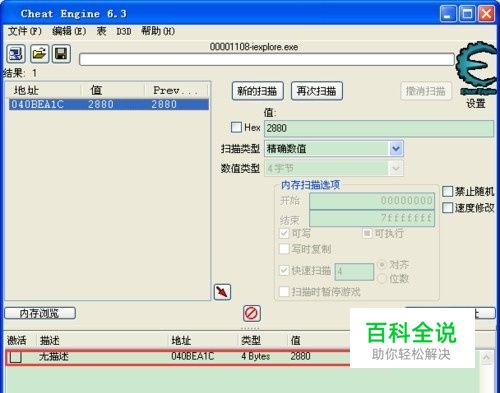Toggle the 扫描时暂停游戏 checkbox
This screenshot has height=393, width=500.
(x=284, y=292)
